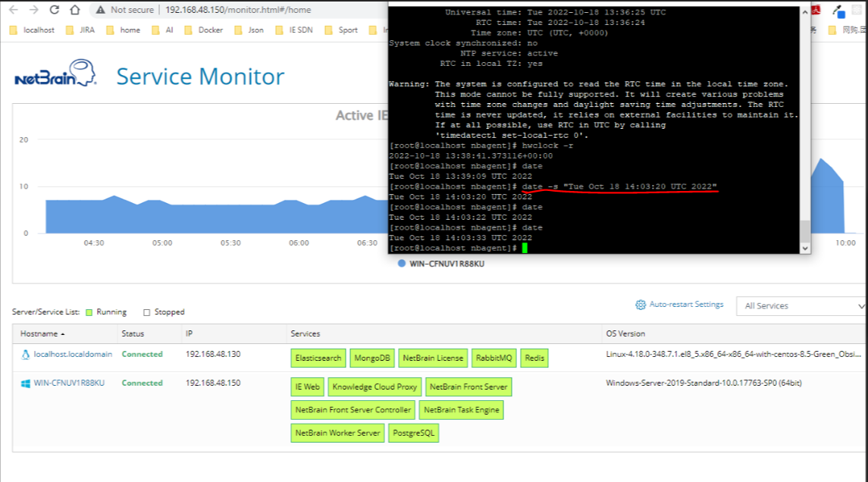Click the IP column header
Image resolution: width=868 pixels, height=482 pixels.
pos(190,333)
